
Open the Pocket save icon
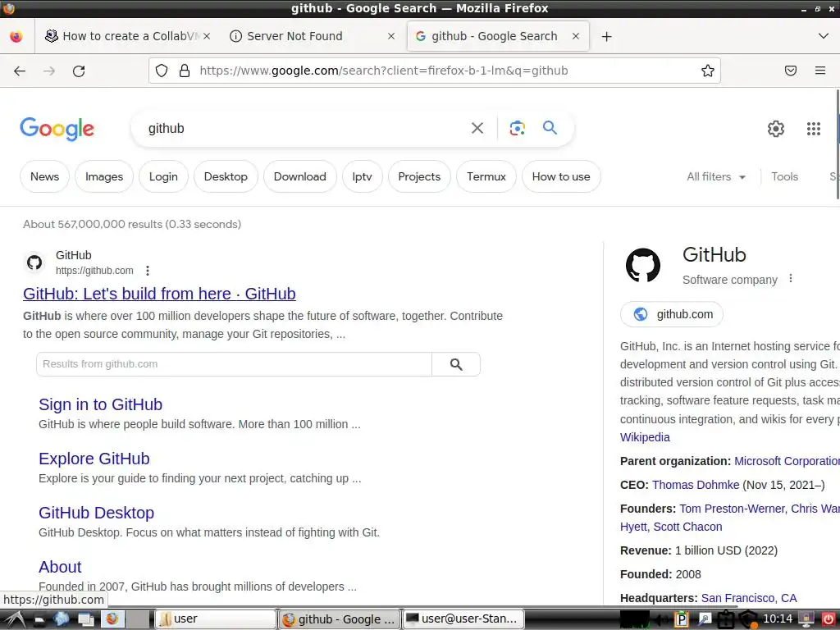click(791, 71)
